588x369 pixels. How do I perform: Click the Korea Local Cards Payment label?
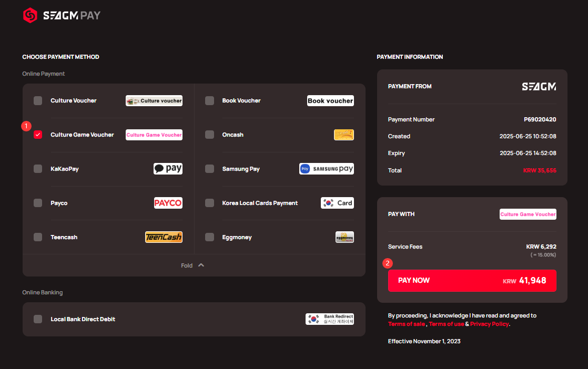point(260,203)
